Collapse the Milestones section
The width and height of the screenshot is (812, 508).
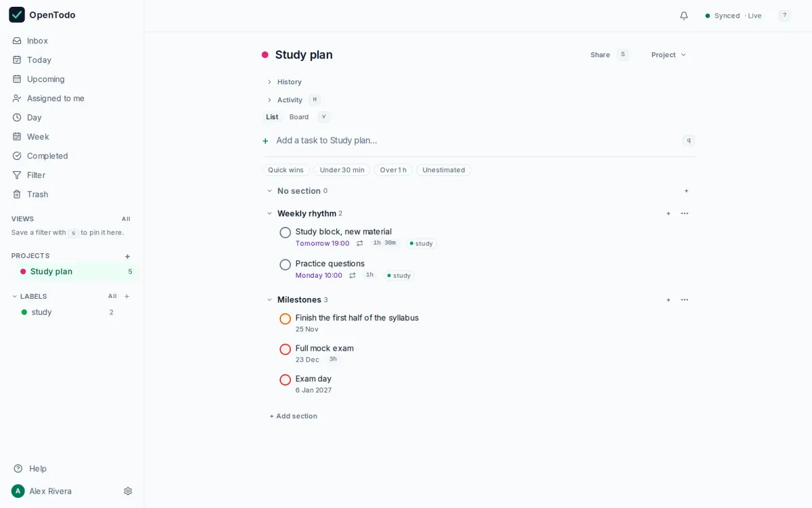tap(269, 299)
